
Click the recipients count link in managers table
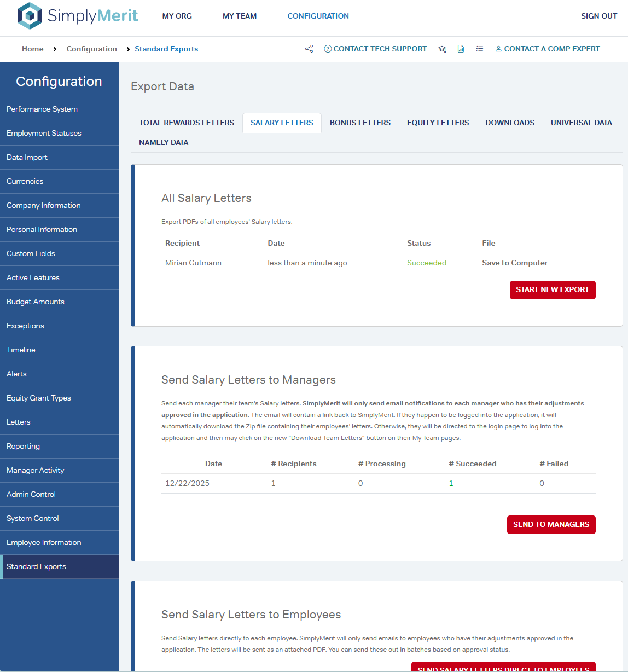[x=274, y=483]
